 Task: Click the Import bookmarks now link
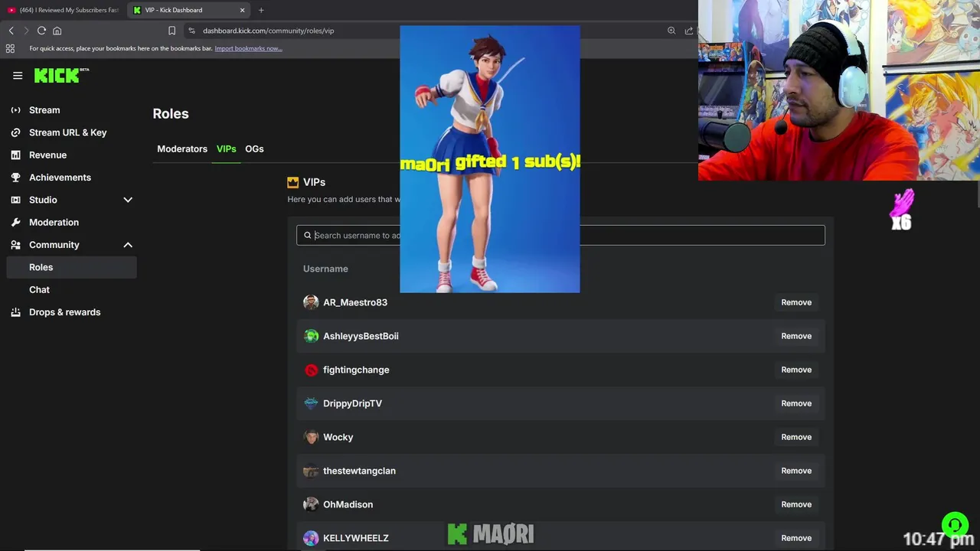click(248, 48)
